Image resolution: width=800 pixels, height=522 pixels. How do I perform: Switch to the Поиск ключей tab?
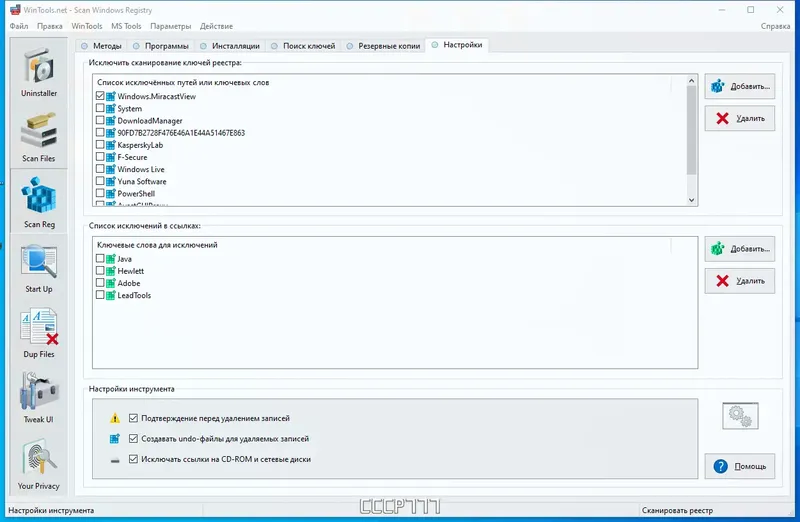(x=304, y=46)
